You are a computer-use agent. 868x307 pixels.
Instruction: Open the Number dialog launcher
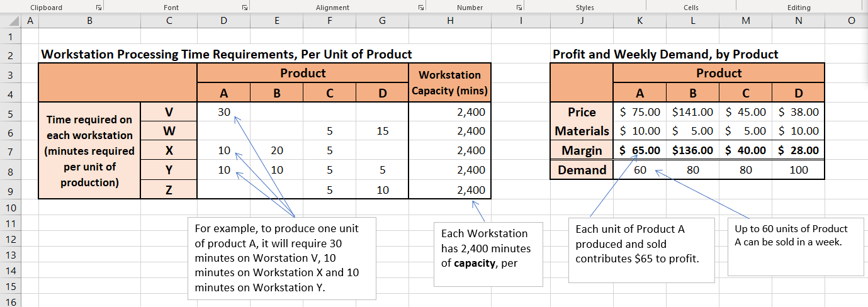(x=519, y=8)
